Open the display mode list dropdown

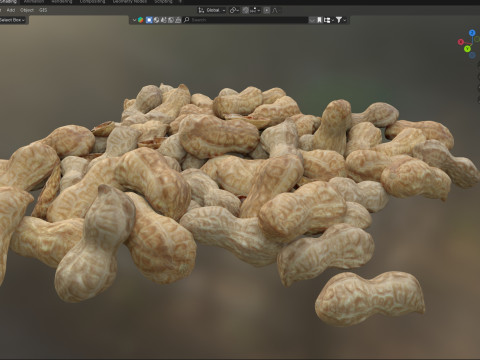(x=329, y=20)
